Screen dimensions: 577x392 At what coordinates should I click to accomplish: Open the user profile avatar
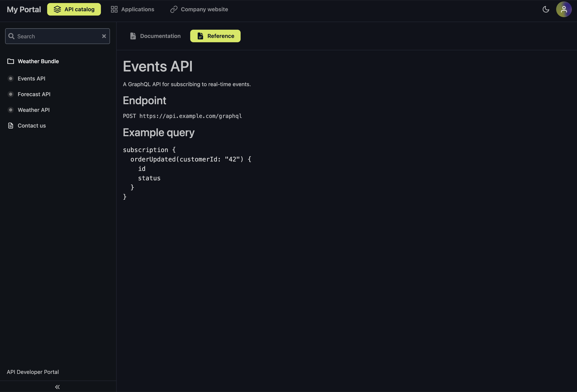564,9
